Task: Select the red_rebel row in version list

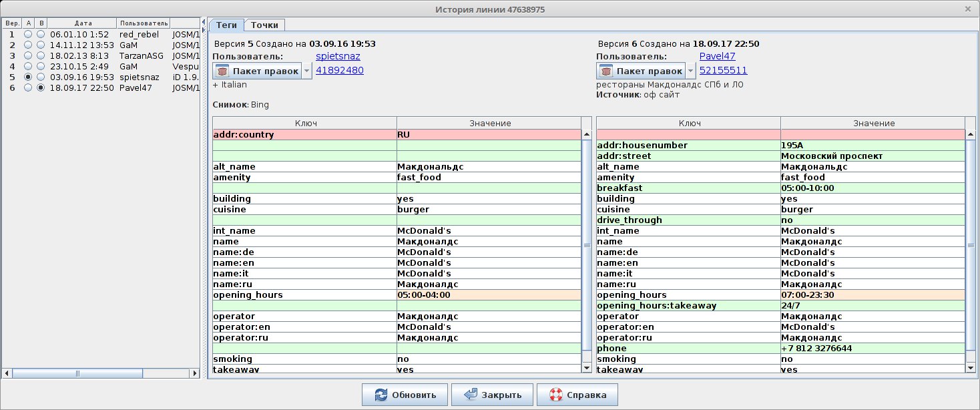Action: pos(101,34)
